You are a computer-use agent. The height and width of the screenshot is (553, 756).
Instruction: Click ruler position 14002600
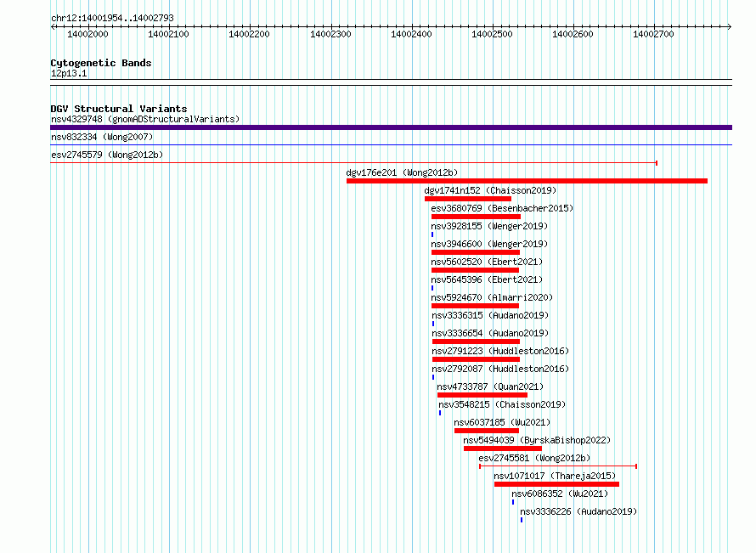click(x=573, y=34)
